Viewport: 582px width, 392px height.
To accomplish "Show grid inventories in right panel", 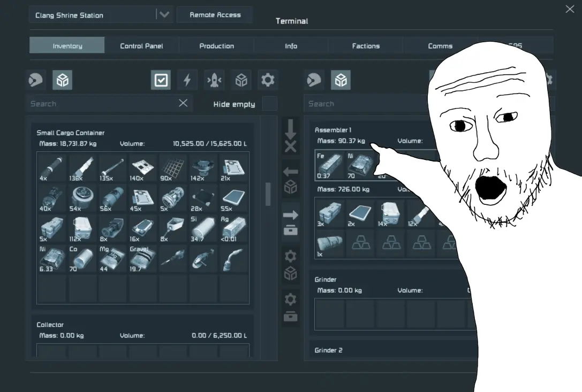I will click(x=341, y=80).
